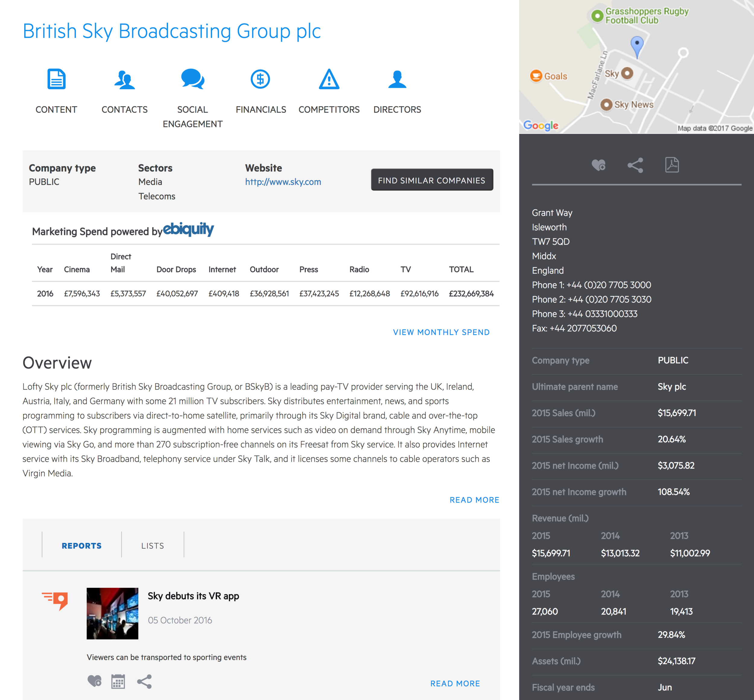Click Ultimate parent name Sky plc

(x=672, y=387)
